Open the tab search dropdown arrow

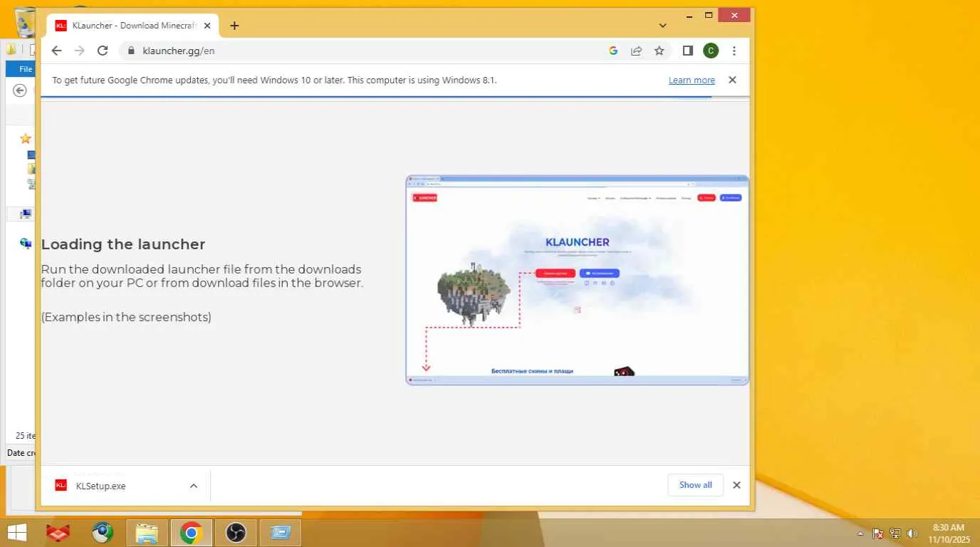click(x=663, y=26)
